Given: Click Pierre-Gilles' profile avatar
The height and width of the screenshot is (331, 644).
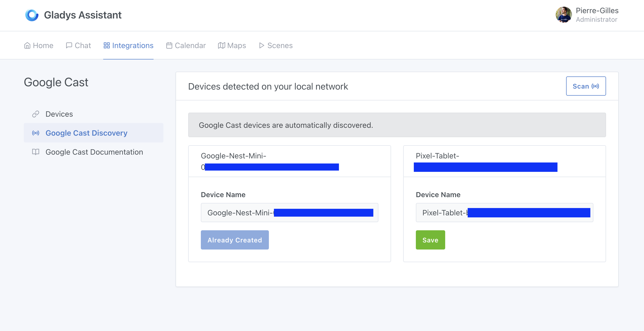Looking at the screenshot, I should point(564,15).
